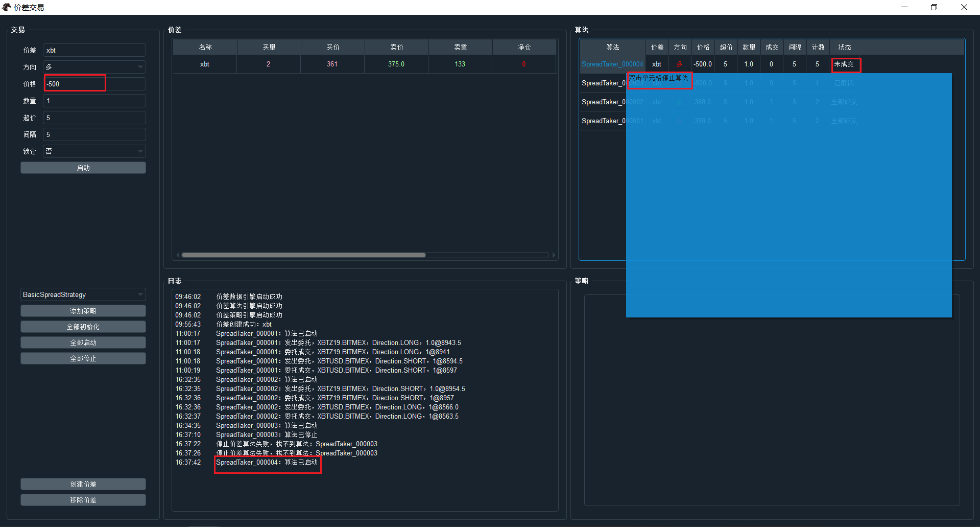Screen dimensions: 980x527
Task: Click the 超价 input field
Action: (94, 118)
